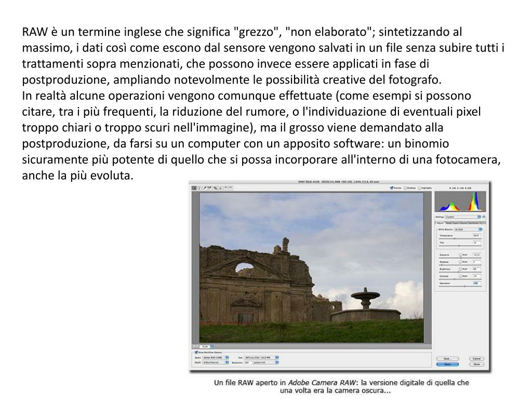Image resolution: width=532 pixels, height=399 pixels.
Task: Click the Resolution value field
Action: pyautogui.click(x=248, y=362)
